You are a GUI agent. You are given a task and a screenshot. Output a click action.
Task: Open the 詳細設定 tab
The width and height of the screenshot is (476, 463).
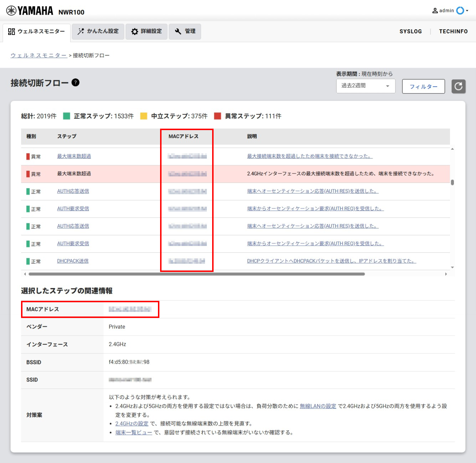pos(147,31)
